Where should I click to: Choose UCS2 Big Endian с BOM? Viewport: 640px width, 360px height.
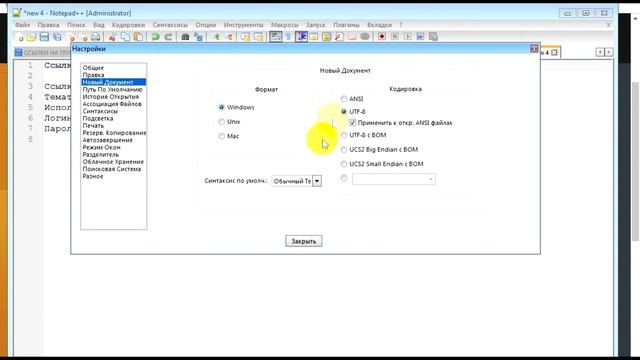pyautogui.click(x=344, y=149)
